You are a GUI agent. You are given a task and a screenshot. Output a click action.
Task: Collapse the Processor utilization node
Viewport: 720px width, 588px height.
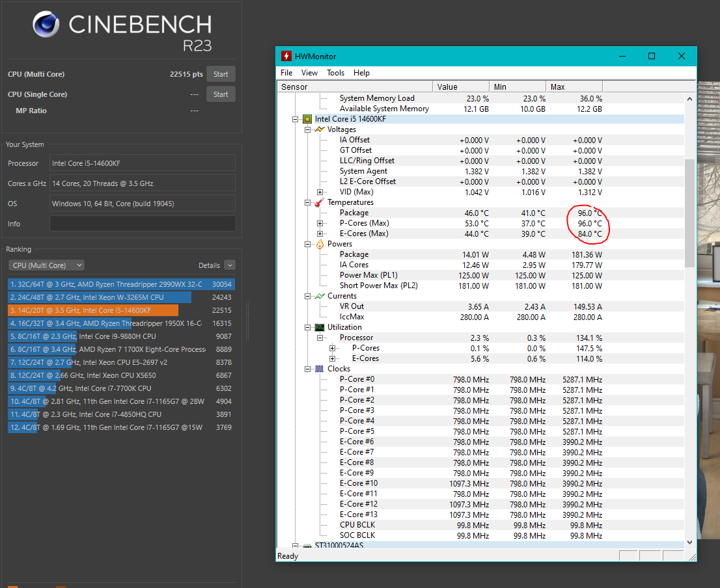coord(320,338)
